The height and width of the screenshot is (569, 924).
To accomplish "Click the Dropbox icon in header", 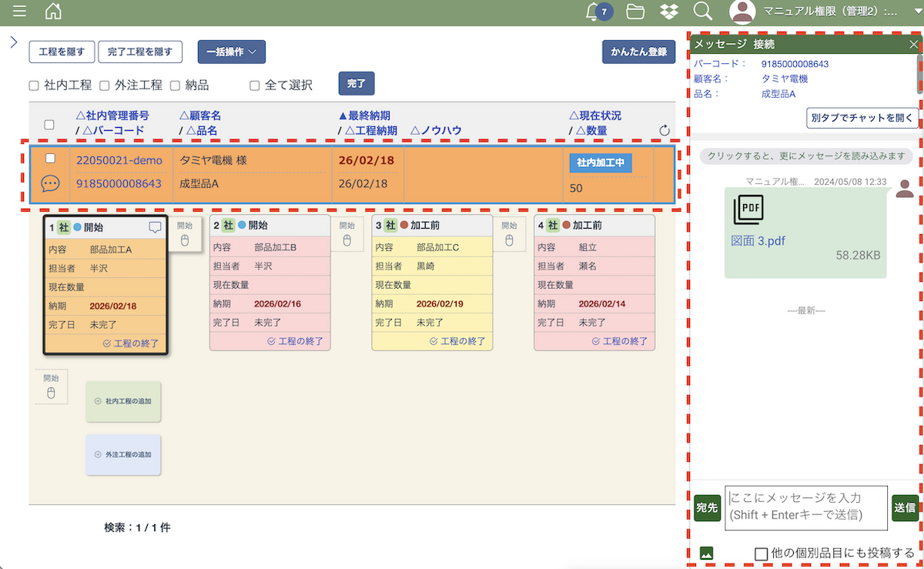I will tap(669, 12).
